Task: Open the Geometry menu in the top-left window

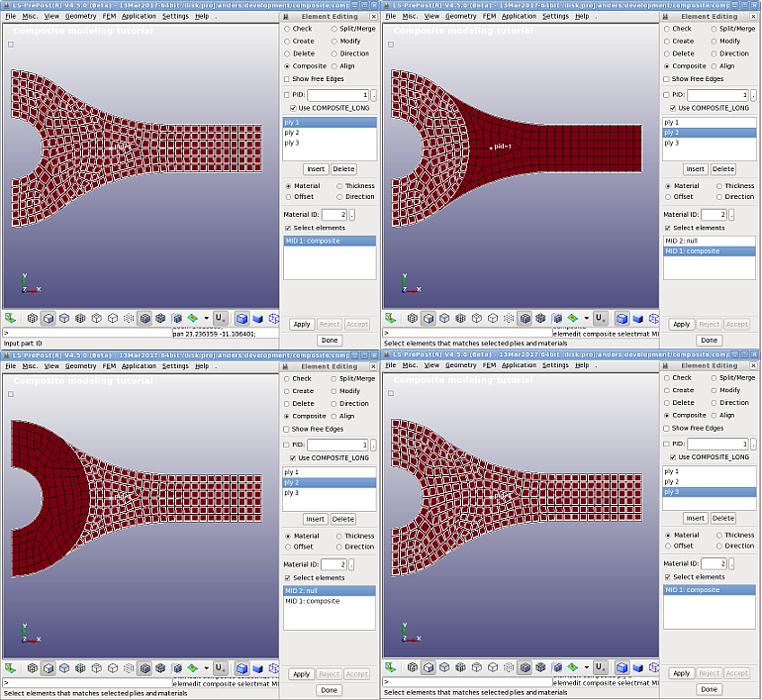Action: 80,17
